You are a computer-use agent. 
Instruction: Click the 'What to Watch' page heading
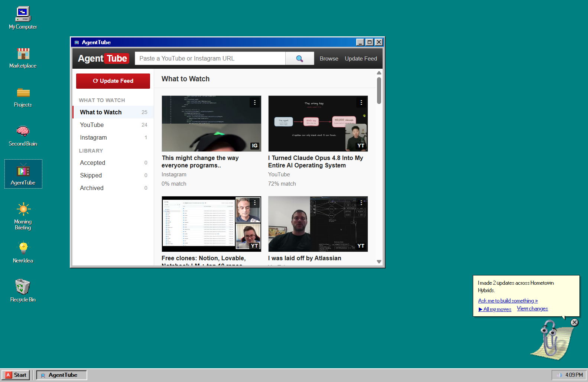185,79
